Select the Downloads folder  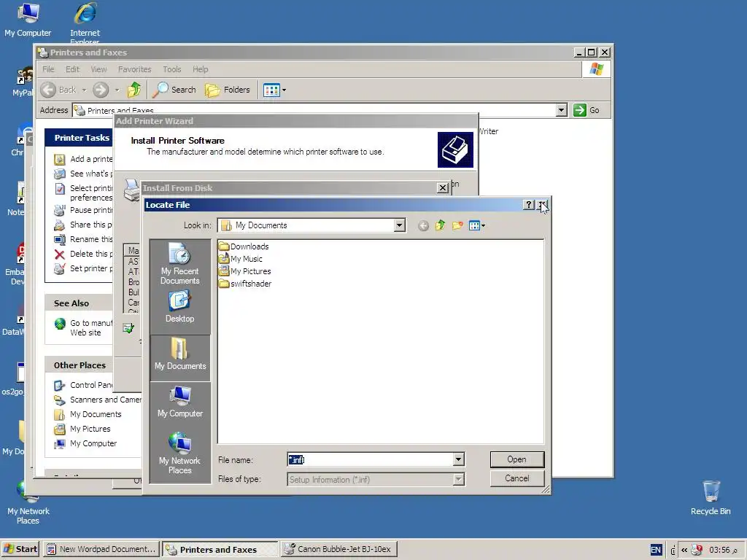click(244, 246)
